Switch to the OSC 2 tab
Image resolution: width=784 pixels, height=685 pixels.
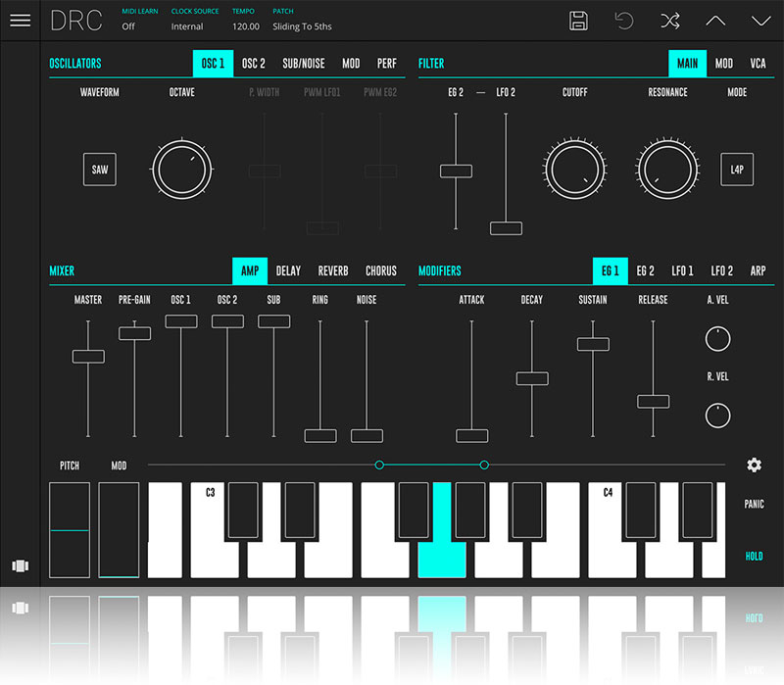coord(253,64)
